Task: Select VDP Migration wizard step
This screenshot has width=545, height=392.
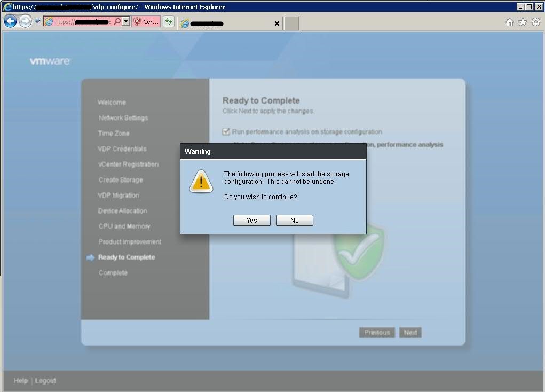Action: click(119, 195)
